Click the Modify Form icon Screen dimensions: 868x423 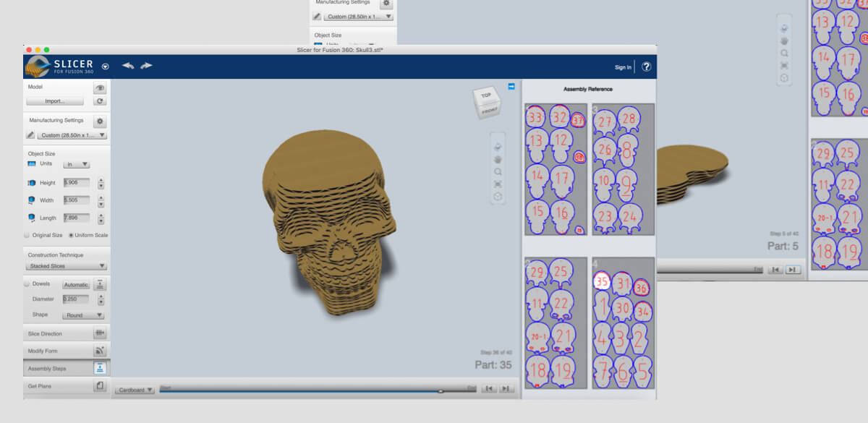tap(100, 351)
